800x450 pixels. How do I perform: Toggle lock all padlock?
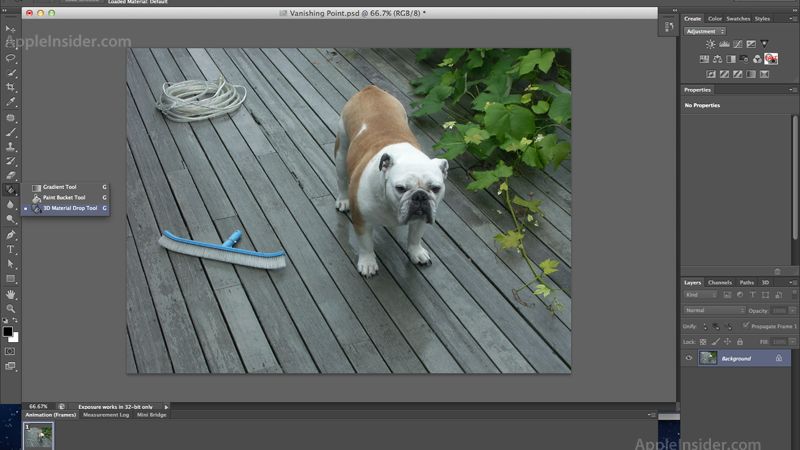[740, 341]
